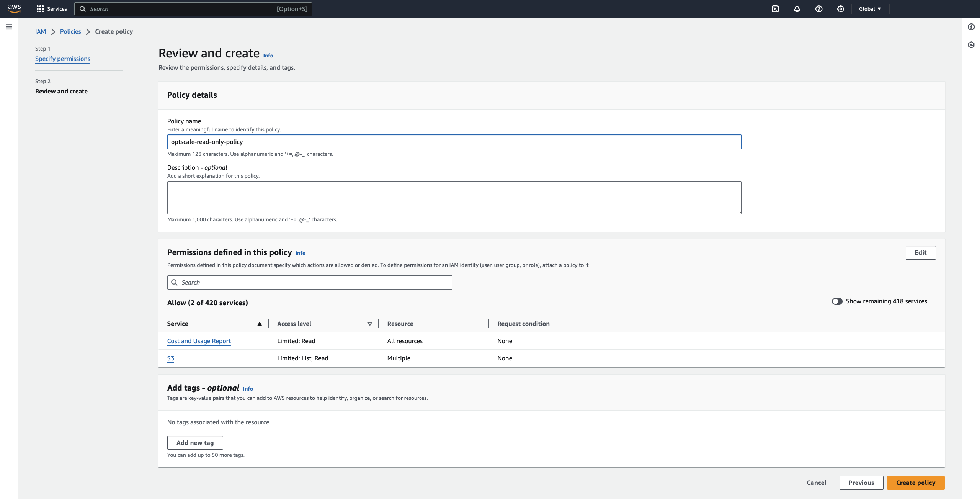Go to Policies breadcrumb
Viewport: 980px width, 499px height.
[70, 31]
